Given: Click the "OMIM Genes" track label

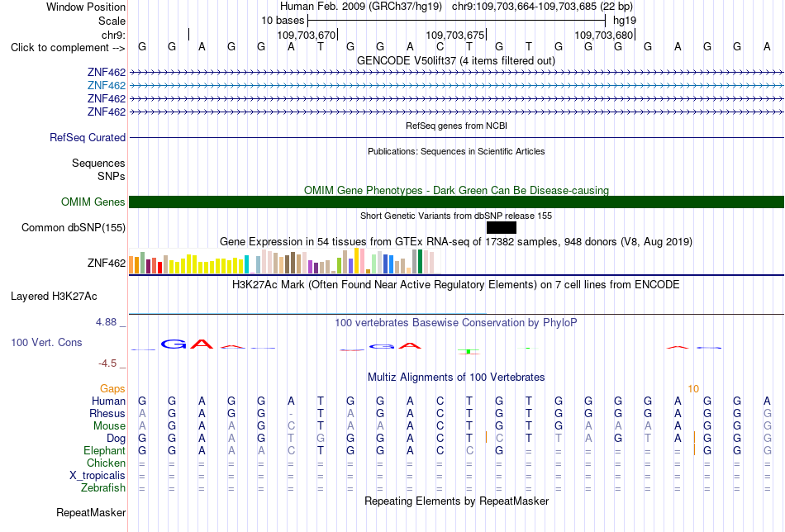Looking at the screenshot, I should pyautogui.click(x=93, y=202).
